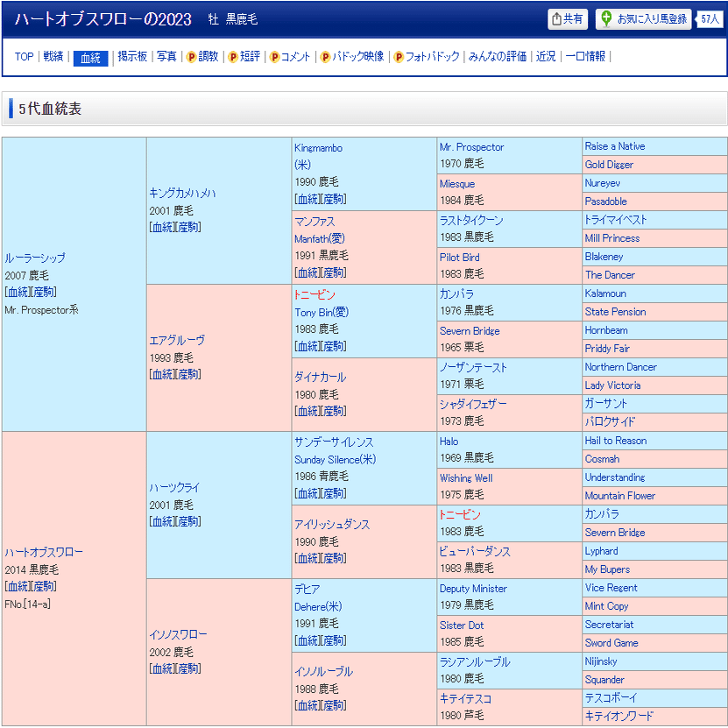Open the ビューパーダンス link
Viewport: 728px width, 728px height.
(x=475, y=552)
